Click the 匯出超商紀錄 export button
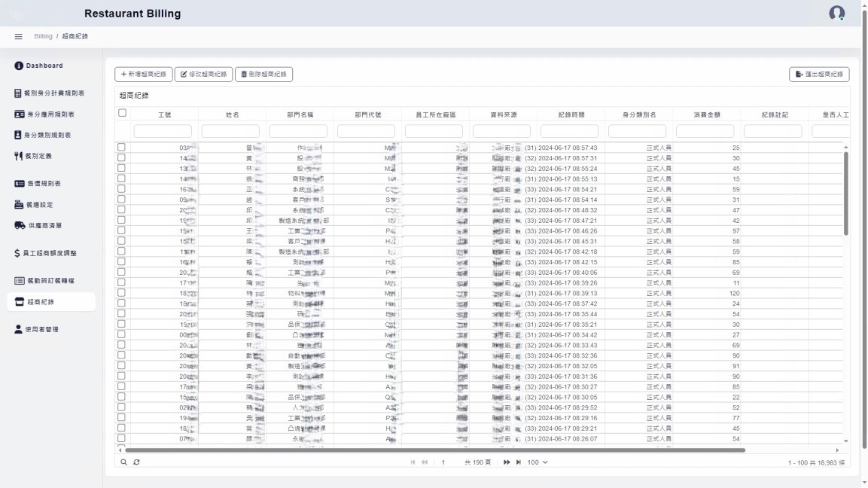The image size is (868, 488). [819, 74]
